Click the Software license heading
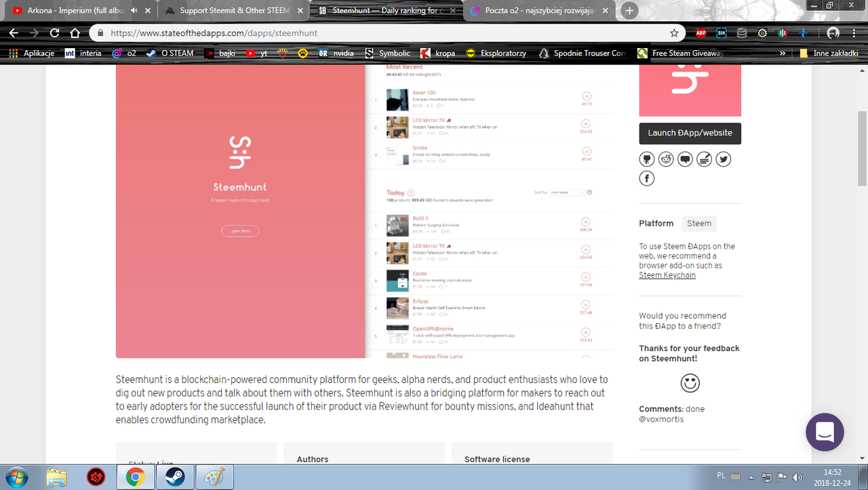 (497, 459)
